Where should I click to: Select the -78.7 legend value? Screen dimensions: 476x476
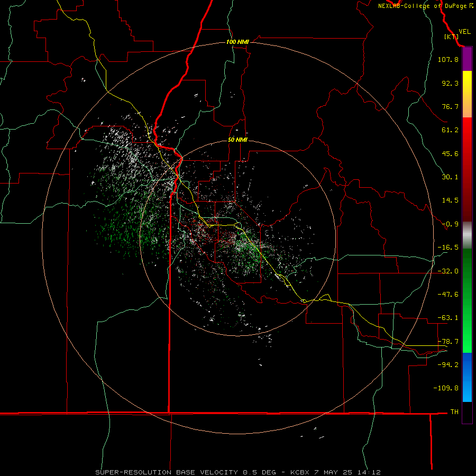(448, 342)
